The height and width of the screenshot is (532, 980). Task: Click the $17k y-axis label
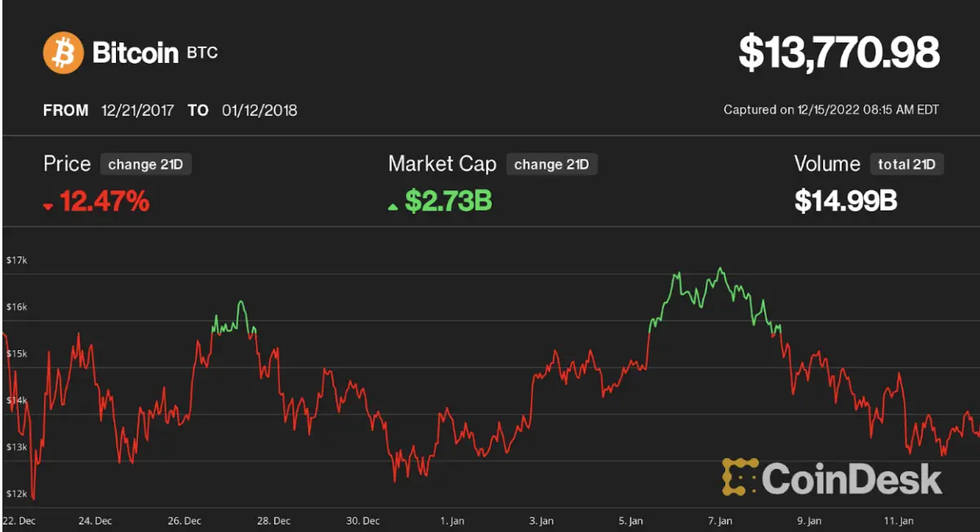pyautogui.click(x=16, y=260)
